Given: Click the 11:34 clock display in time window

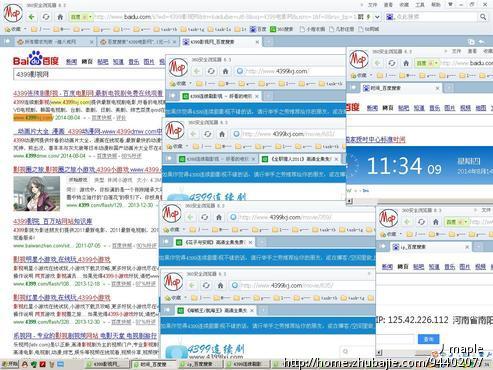Looking at the screenshot, I should click(404, 166).
